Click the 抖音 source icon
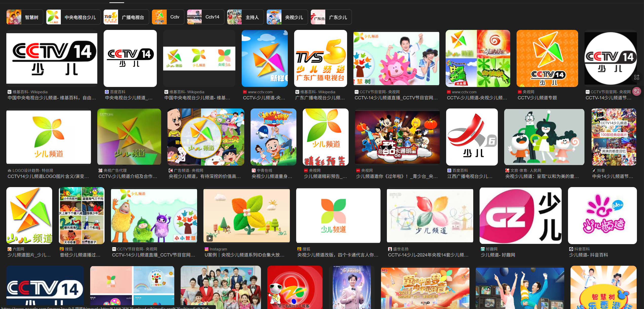This screenshot has width=644, height=309. [x=594, y=171]
